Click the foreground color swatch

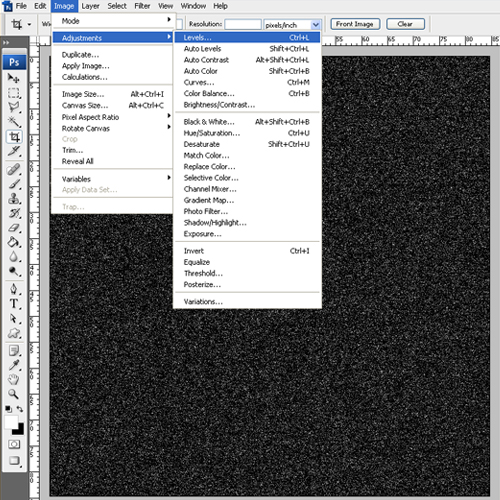11,422
